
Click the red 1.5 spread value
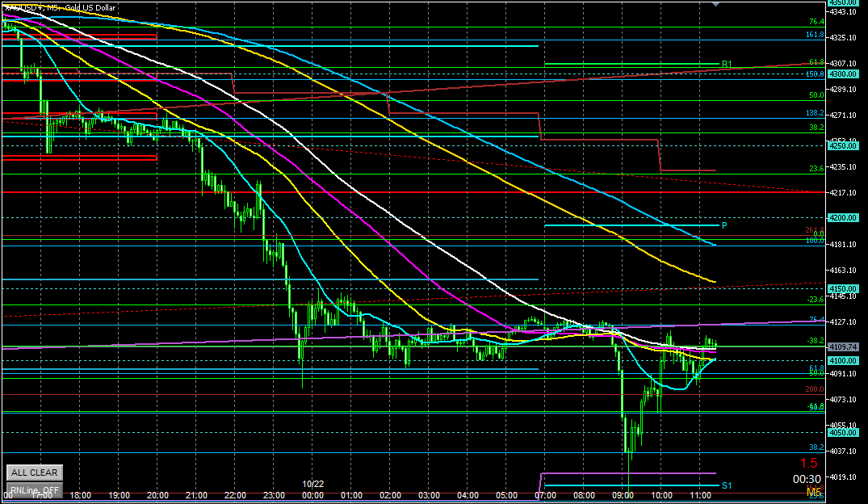[810, 464]
